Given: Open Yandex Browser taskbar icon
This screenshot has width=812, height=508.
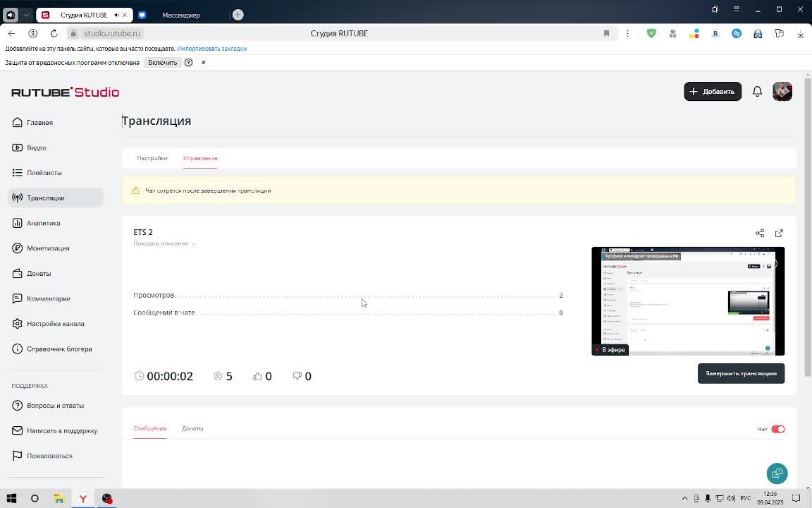Looking at the screenshot, I should pos(83,499).
